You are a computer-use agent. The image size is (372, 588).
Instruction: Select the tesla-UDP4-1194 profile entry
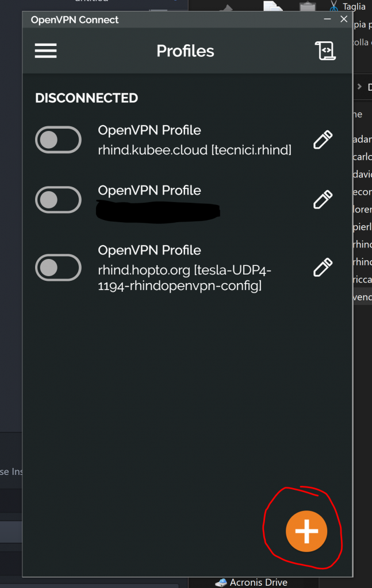pos(184,277)
